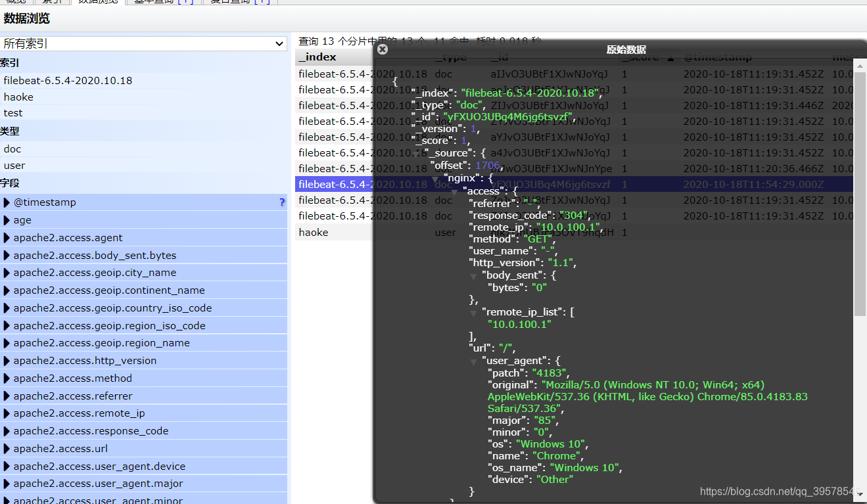Collapse the "user_agent" JSON node
The height and width of the screenshot is (504, 867).
(474, 362)
